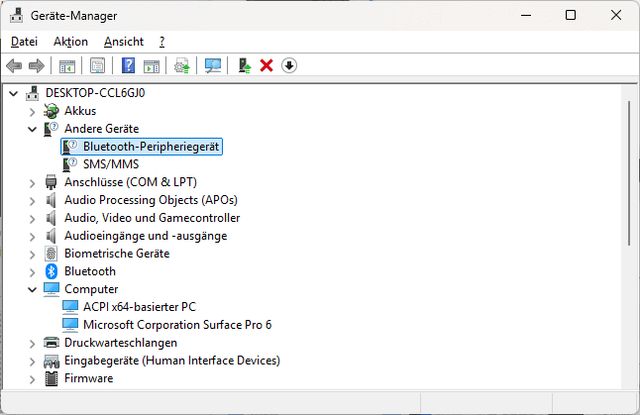The height and width of the screenshot is (415, 640).
Task: Scan for hardware changes monitor icon
Action: pyautogui.click(x=212, y=66)
